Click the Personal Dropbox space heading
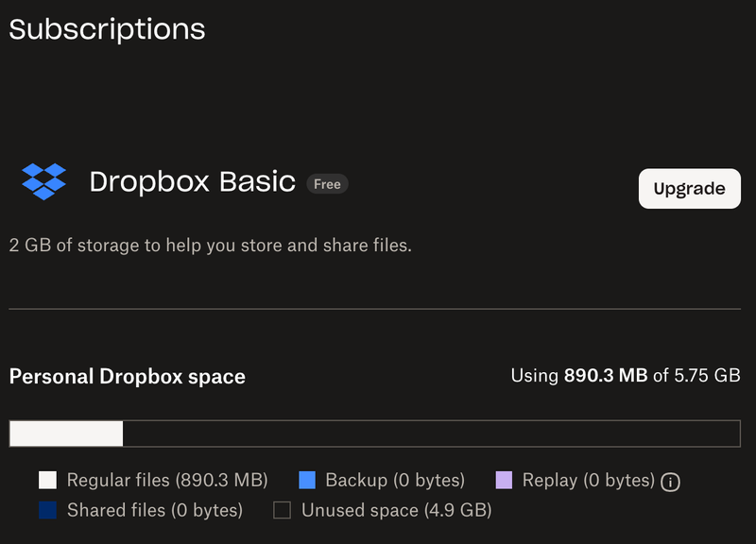The width and height of the screenshot is (756, 544). 128,377
